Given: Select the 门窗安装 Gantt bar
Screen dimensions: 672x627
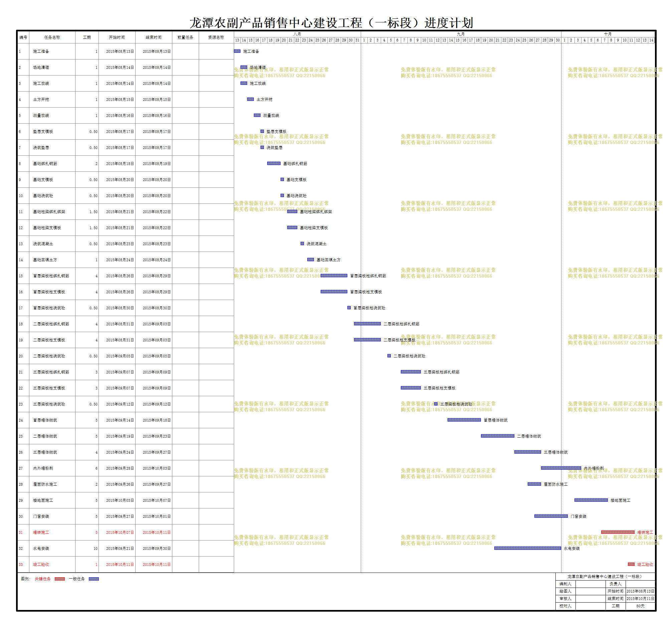Looking at the screenshot, I should [551, 516].
